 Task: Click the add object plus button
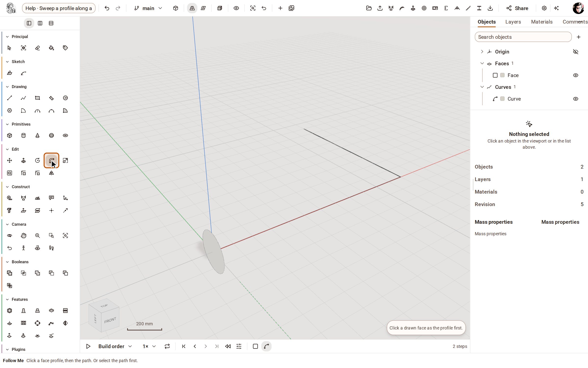(x=578, y=37)
